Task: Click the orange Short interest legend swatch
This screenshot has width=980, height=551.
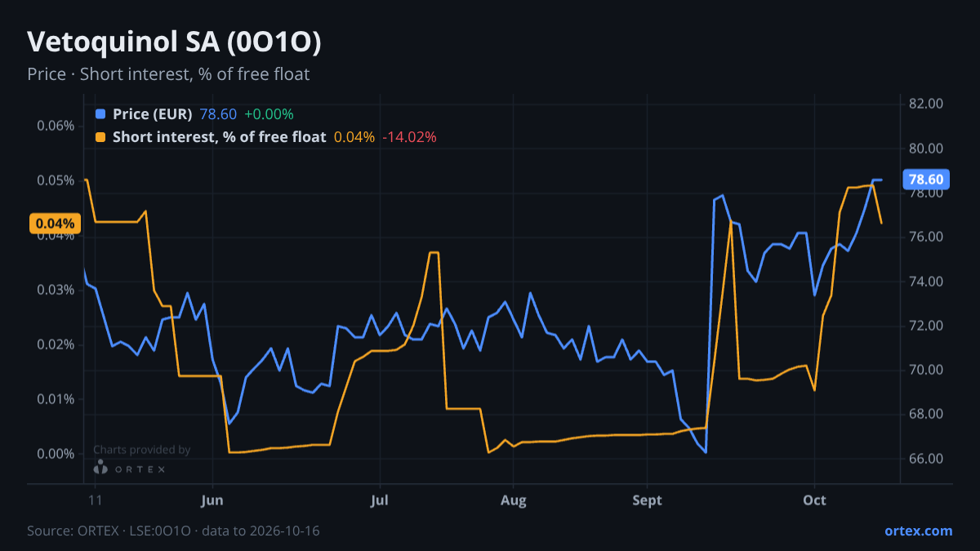Action: 100,137
